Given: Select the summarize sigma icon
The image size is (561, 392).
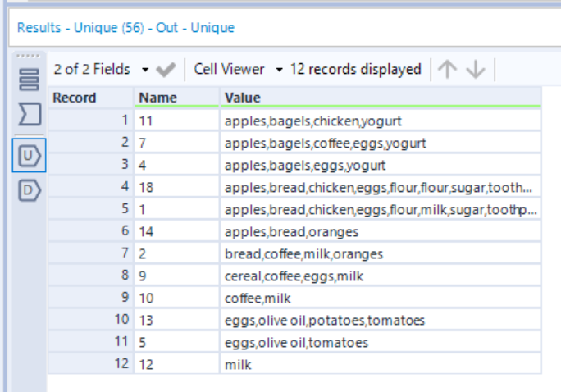Looking at the screenshot, I should pyautogui.click(x=30, y=115).
